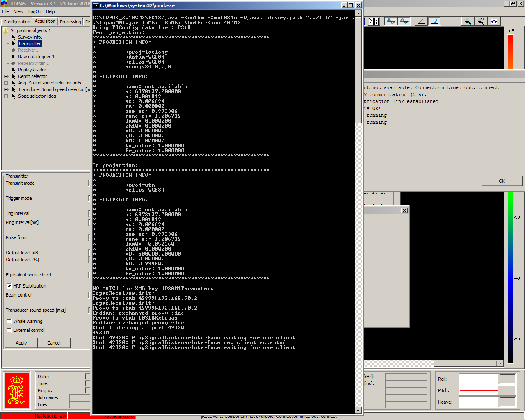Open the cmd.exe window system menu icon

(x=96, y=5)
